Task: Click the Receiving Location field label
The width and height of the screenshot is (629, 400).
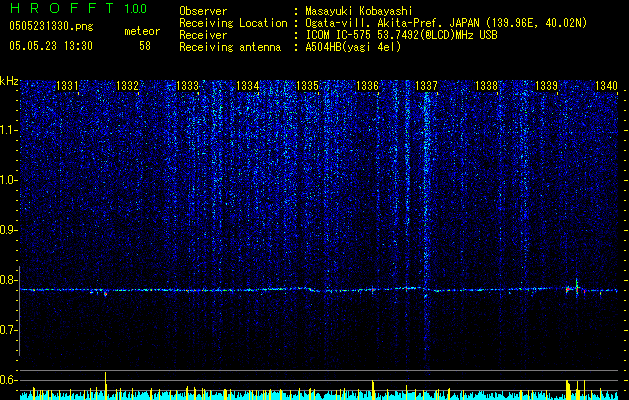Action: pyautogui.click(x=233, y=23)
